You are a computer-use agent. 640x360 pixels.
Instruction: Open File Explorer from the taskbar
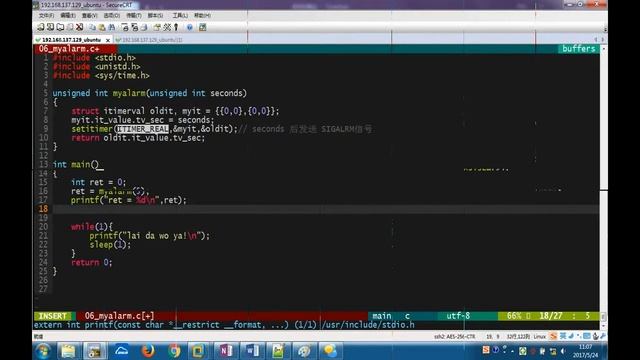click(x=68, y=351)
